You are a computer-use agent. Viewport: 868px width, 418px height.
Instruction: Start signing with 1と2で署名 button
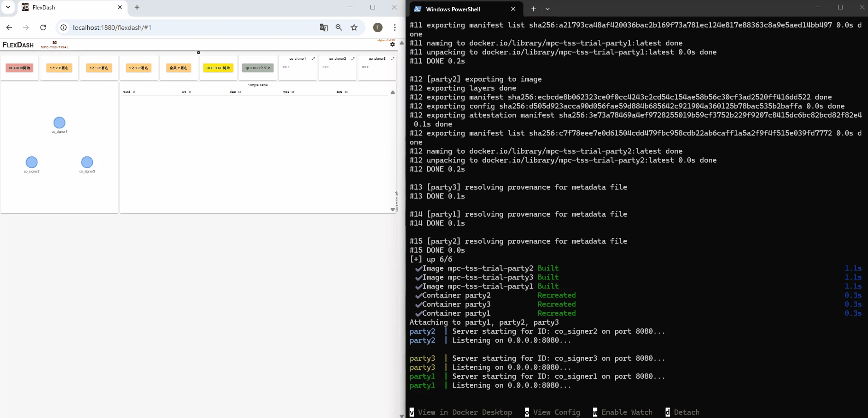point(59,68)
